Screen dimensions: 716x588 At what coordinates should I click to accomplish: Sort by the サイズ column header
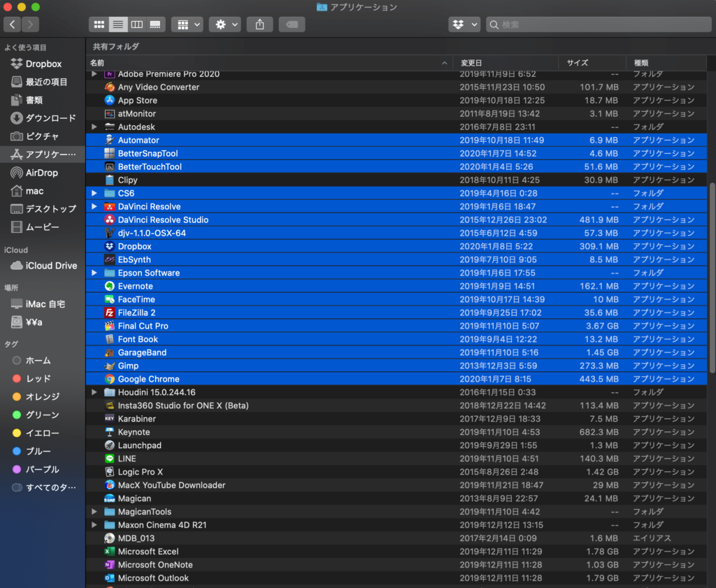(x=592, y=63)
